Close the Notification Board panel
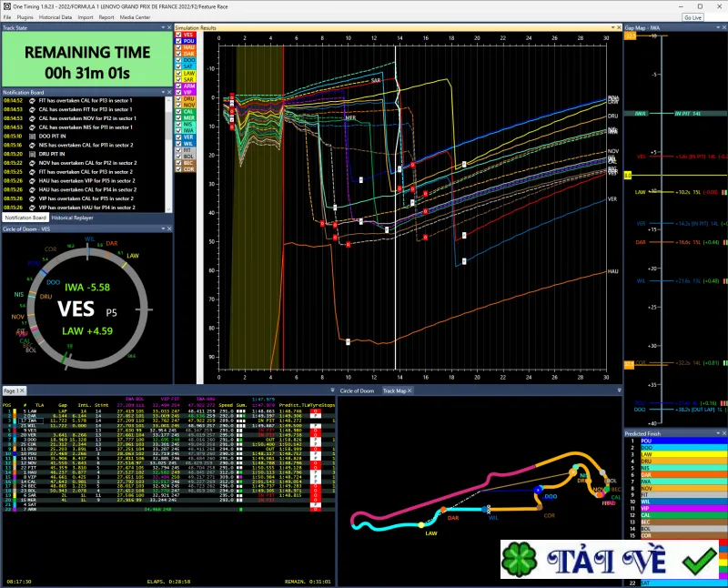728x588 pixels. pos(169,93)
